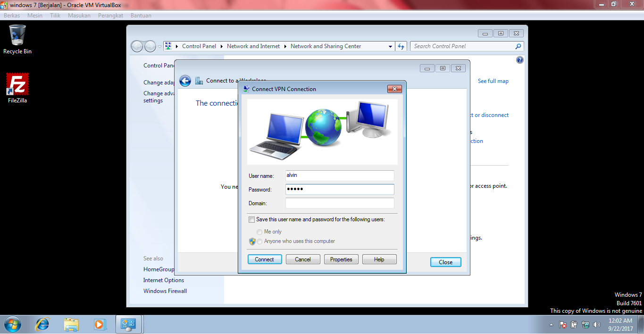This screenshot has width=644, height=334.
Task: Close the Connect VPN Connection dialog
Action: pos(394,89)
